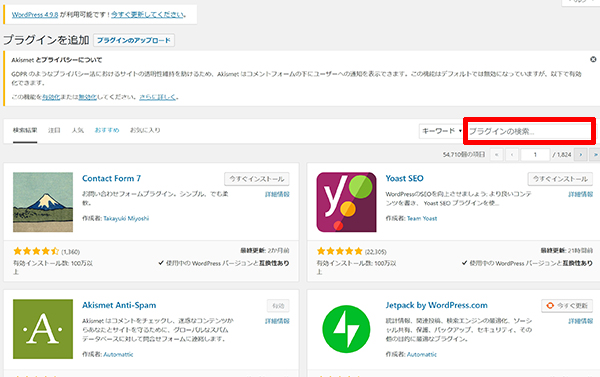
Task: Click the 54,710個の項目 count text
Action: click(464, 155)
